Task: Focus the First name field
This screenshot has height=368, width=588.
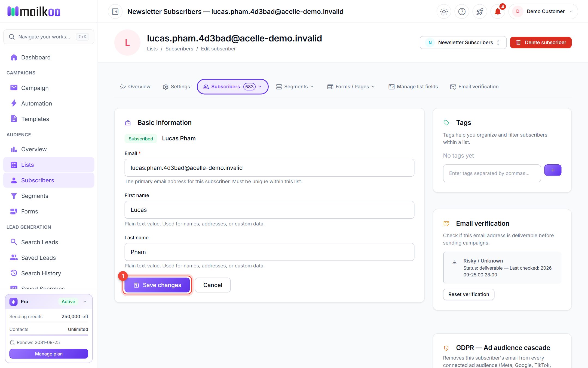Action: point(269,210)
